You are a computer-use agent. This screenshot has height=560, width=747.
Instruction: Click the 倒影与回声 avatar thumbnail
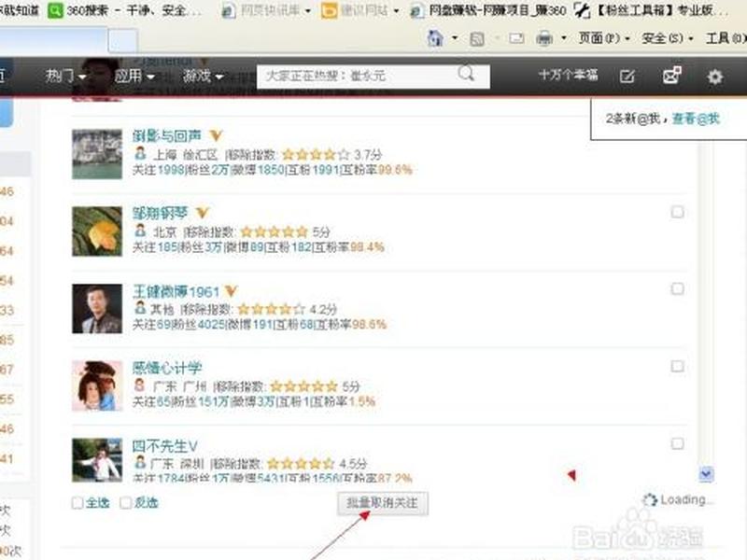(97, 154)
